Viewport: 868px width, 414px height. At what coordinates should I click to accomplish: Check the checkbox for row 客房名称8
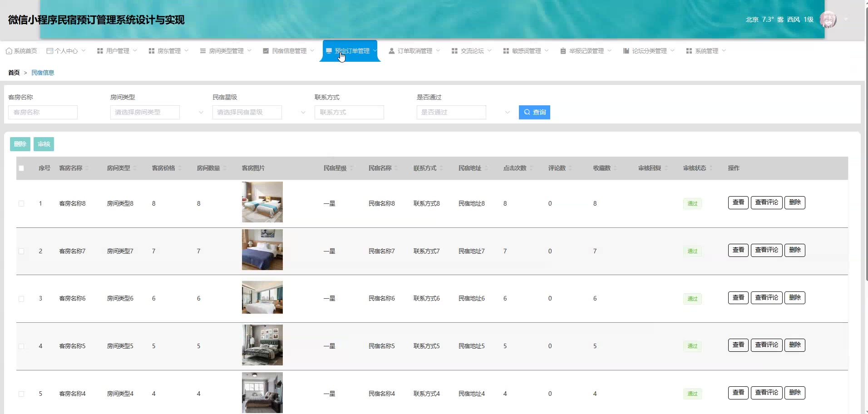click(x=21, y=203)
